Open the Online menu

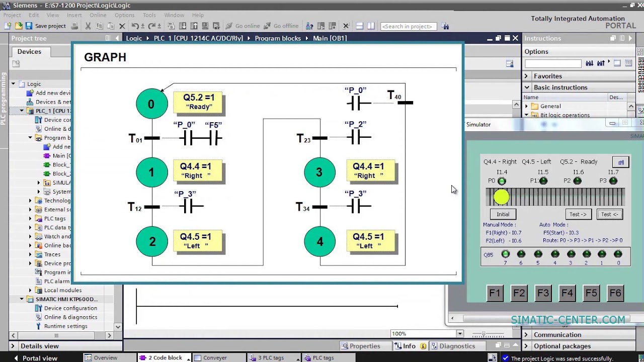point(98,15)
